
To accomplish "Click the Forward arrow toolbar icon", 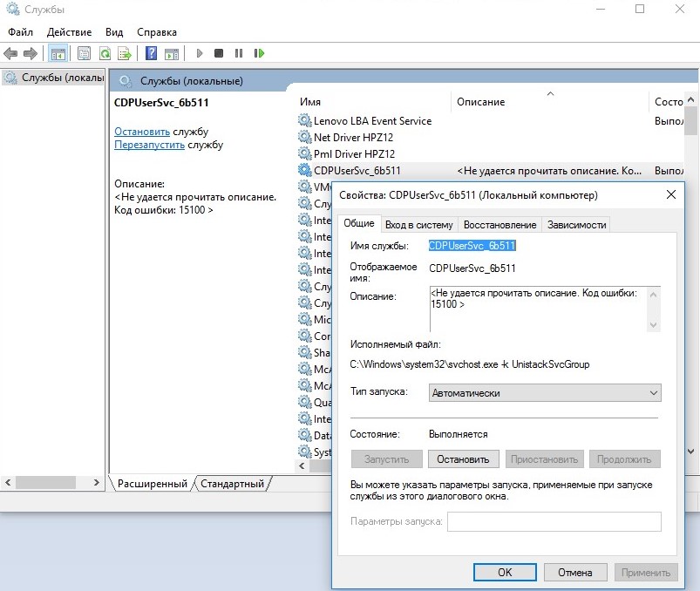I will coord(30,53).
